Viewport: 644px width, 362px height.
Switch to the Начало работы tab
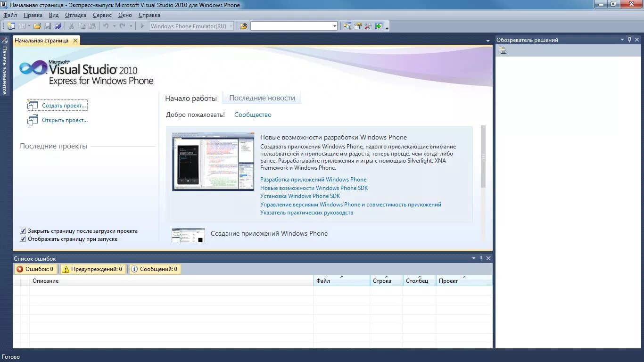coord(191,99)
